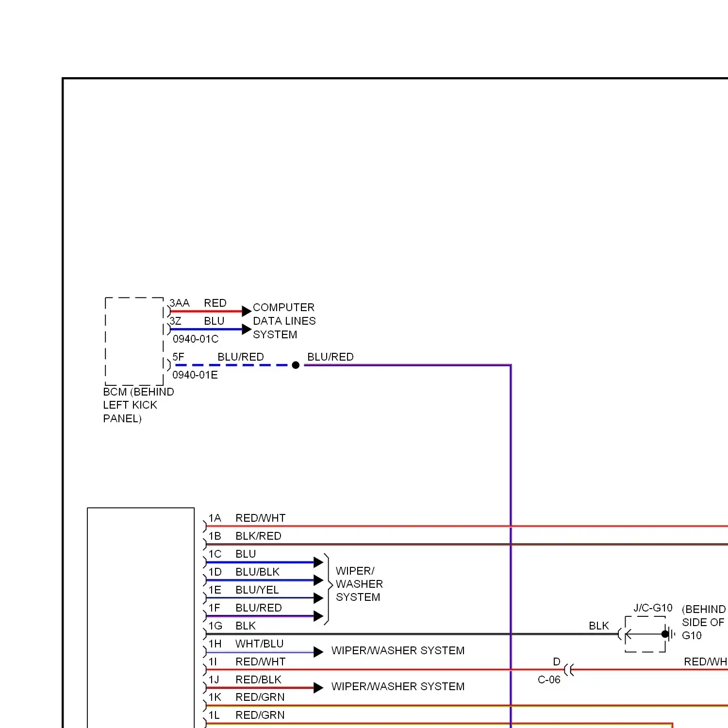Select BLU/RED label right of splice dot

[331, 357]
